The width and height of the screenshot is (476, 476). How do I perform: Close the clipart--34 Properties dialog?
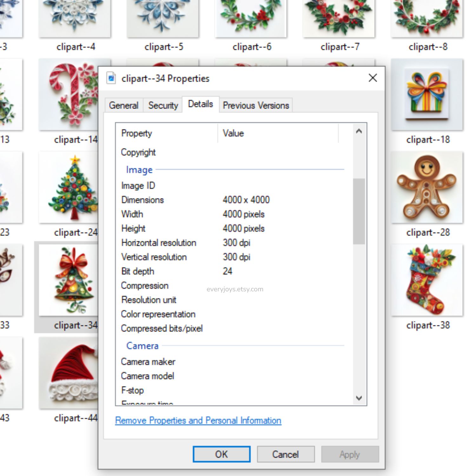tap(373, 78)
